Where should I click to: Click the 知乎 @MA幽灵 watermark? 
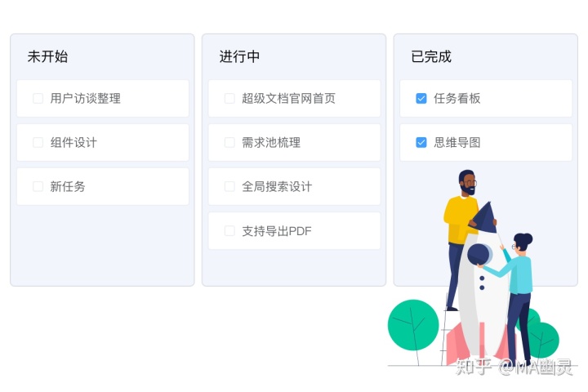tap(514, 367)
